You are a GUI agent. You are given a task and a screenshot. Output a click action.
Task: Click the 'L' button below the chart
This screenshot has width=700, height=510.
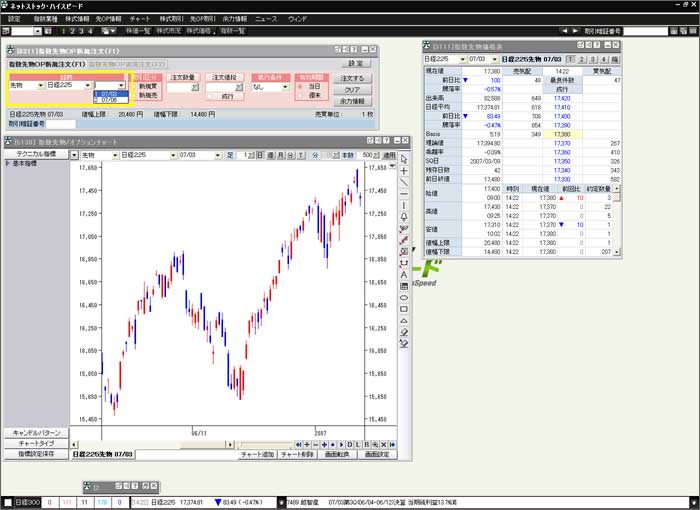click(358, 445)
